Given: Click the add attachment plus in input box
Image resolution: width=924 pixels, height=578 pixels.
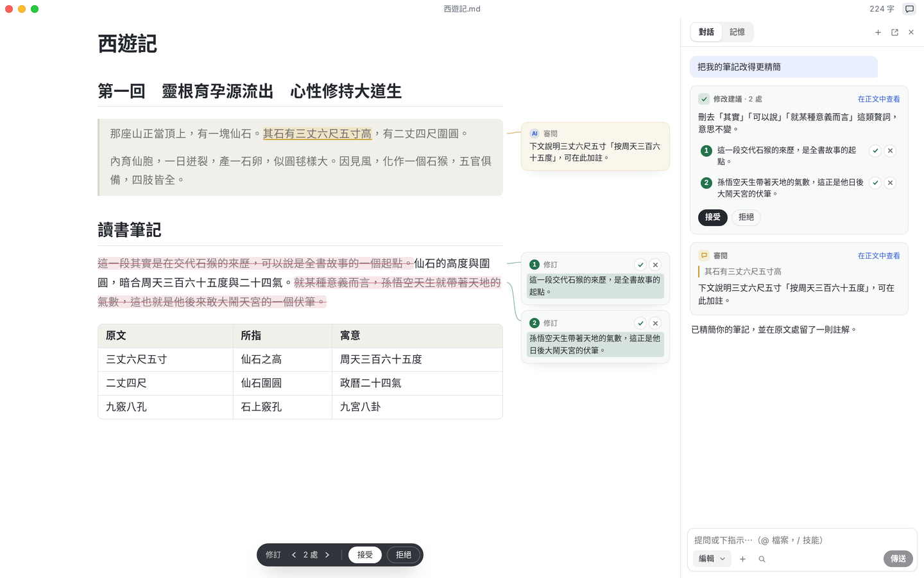Looking at the screenshot, I should pos(742,559).
